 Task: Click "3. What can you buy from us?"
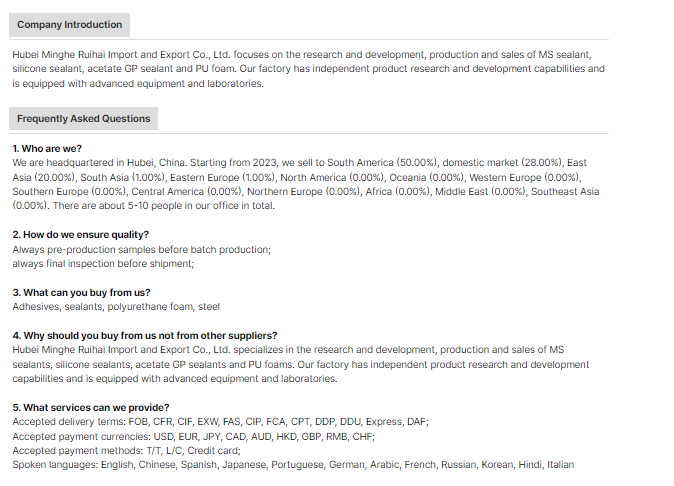(82, 293)
